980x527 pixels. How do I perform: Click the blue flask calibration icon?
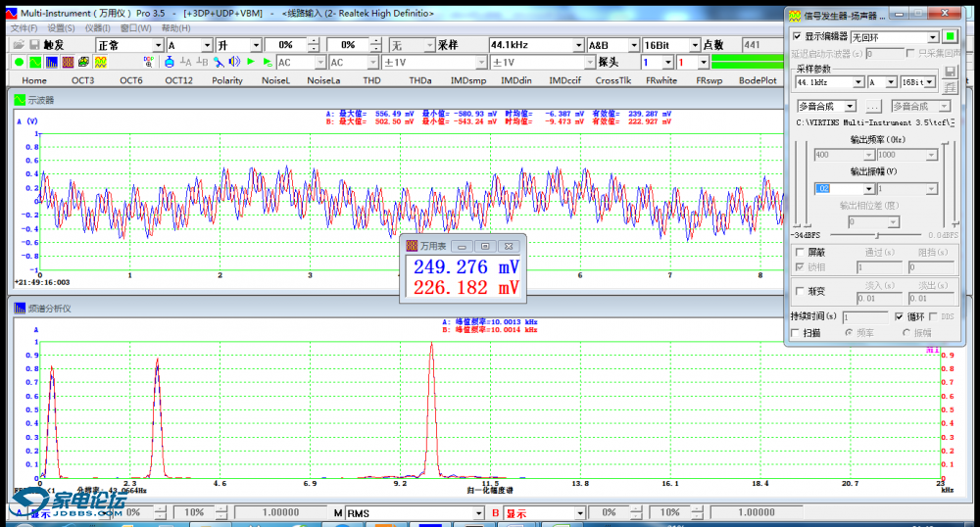[x=170, y=62]
